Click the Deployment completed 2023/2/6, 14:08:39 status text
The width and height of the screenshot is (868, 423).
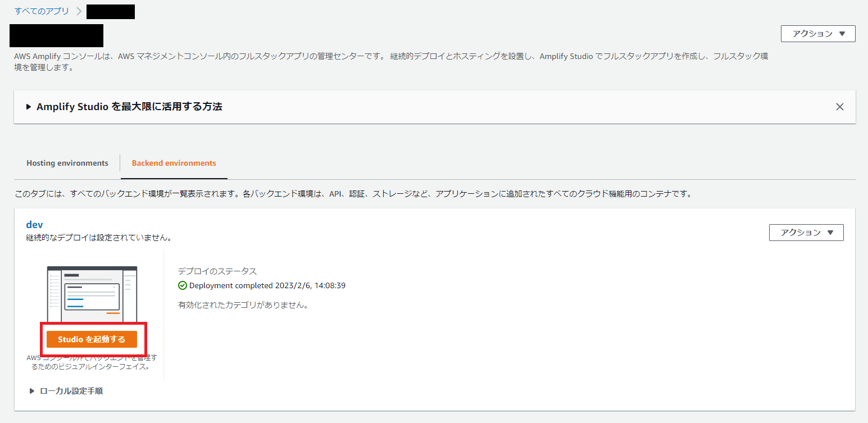pyautogui.click(x=267, y=285)
